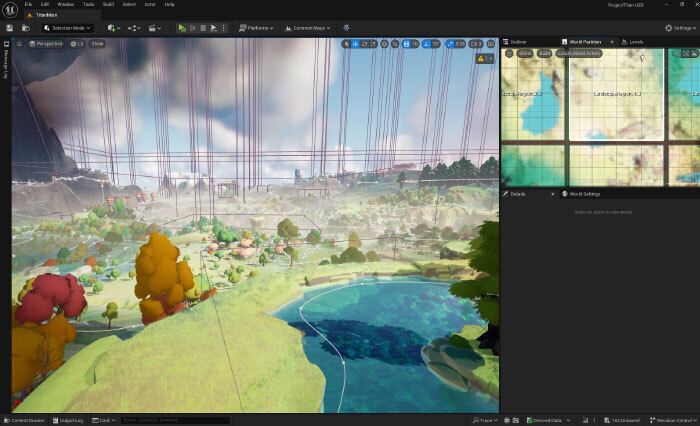This screenshot has height=426, width=700.
Task: Choose the Scale transform tool
Action: [x=373, y=44]
